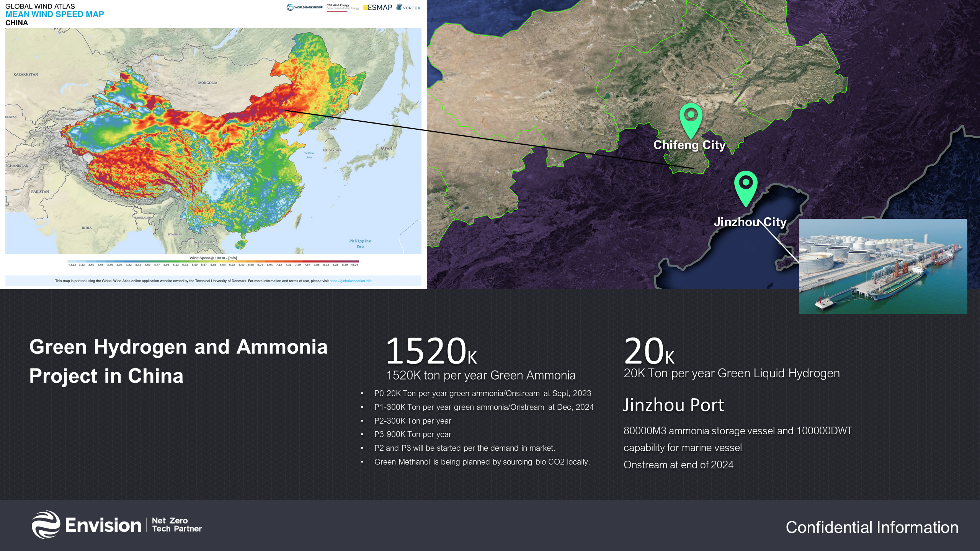This screenshot has width=980, height=551.
Task: Click the Jinzhou City label text
Action: pyautogui.click(x=750, y=222)
